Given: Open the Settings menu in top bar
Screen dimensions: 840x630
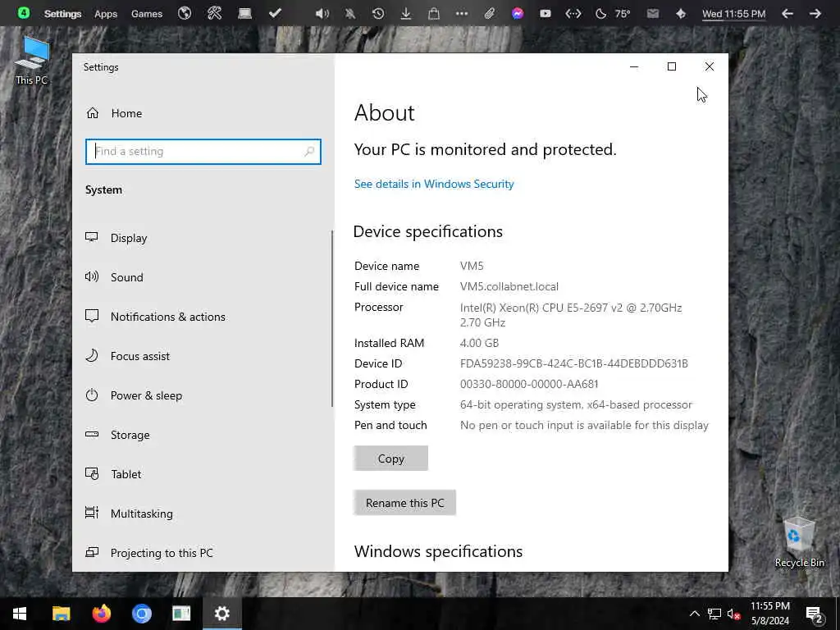Looking at the screenshot, I should (x=62, y=14).
